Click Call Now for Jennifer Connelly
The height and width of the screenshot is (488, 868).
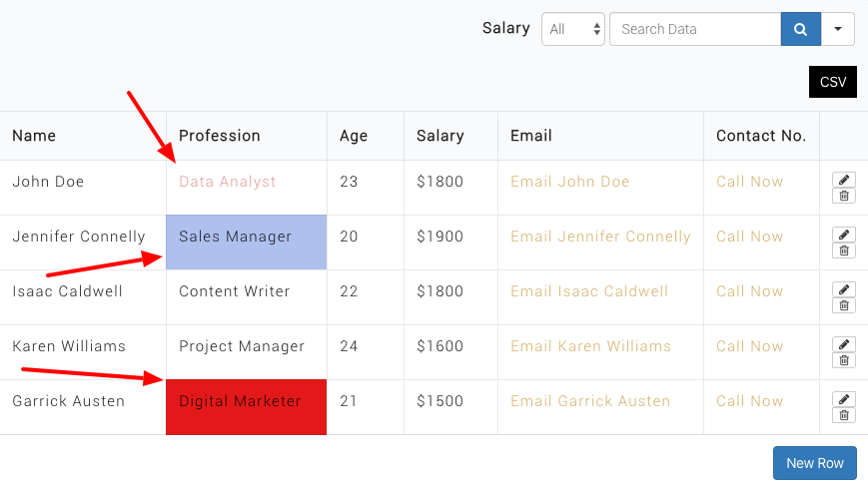click(x=749, y=237)
